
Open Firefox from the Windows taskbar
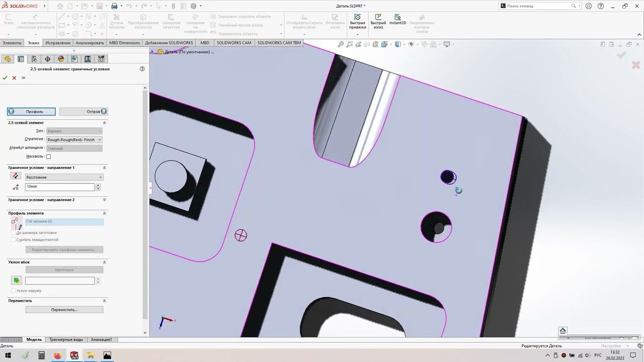(57, 355)
